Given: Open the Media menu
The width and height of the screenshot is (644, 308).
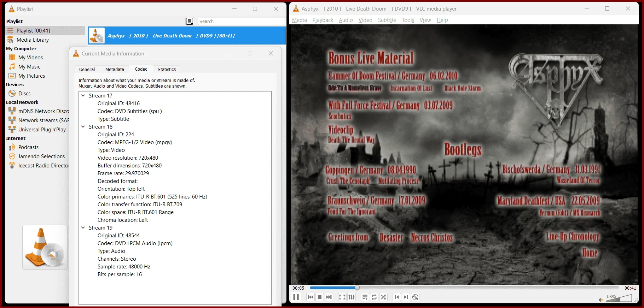Looking at the screenshot, I should [299, 20].
